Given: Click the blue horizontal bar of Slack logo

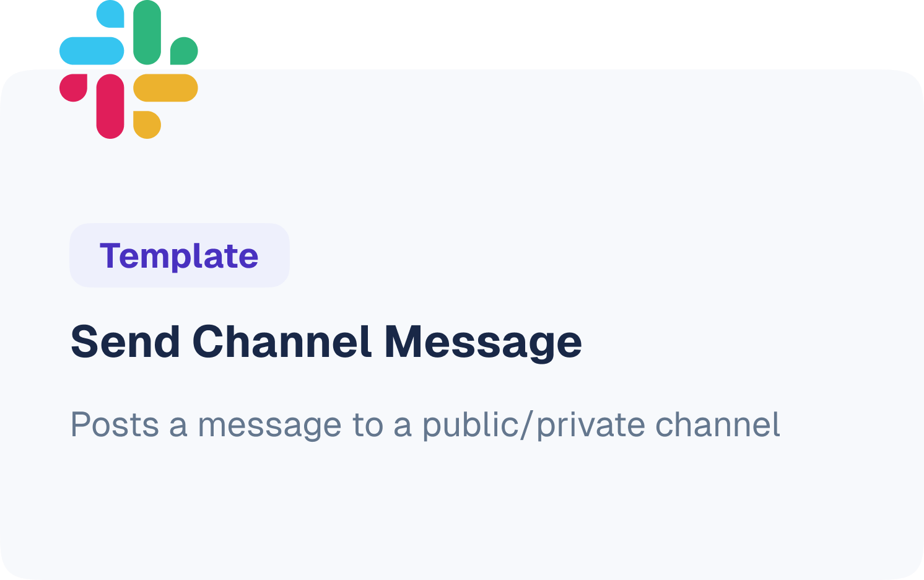Looking at the screenshot, I should coord(92,51).
